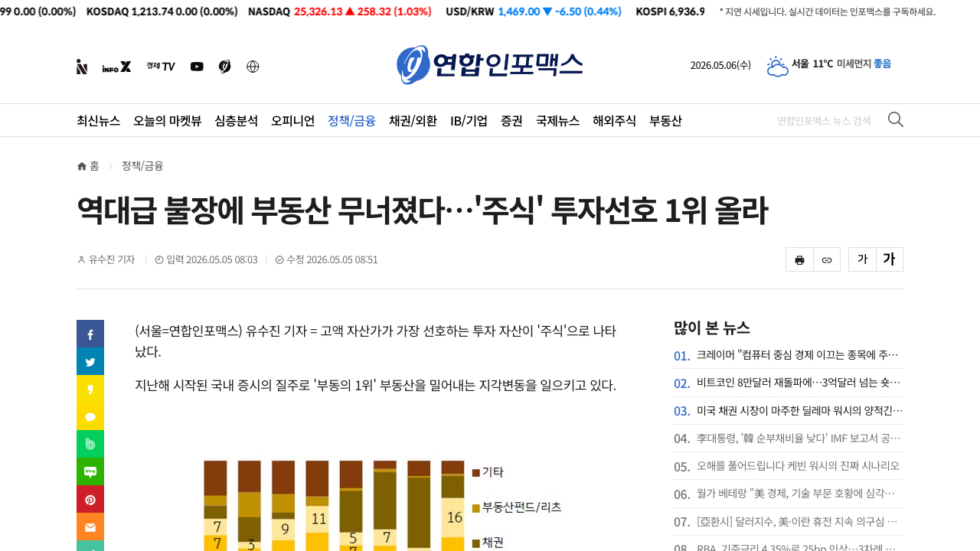Click the KOSDAQ ticker quote
This screenshot has width=980, height=551.
coord(162,11)
